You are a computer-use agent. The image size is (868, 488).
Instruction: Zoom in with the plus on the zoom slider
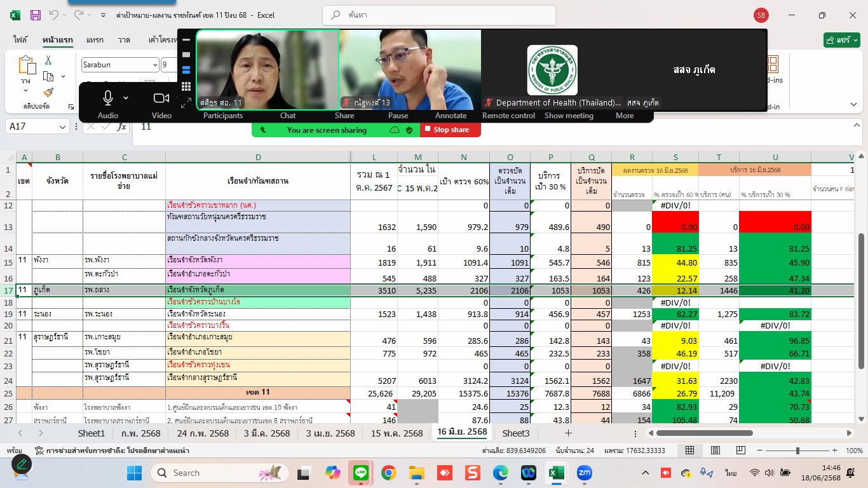pos(835,451)
